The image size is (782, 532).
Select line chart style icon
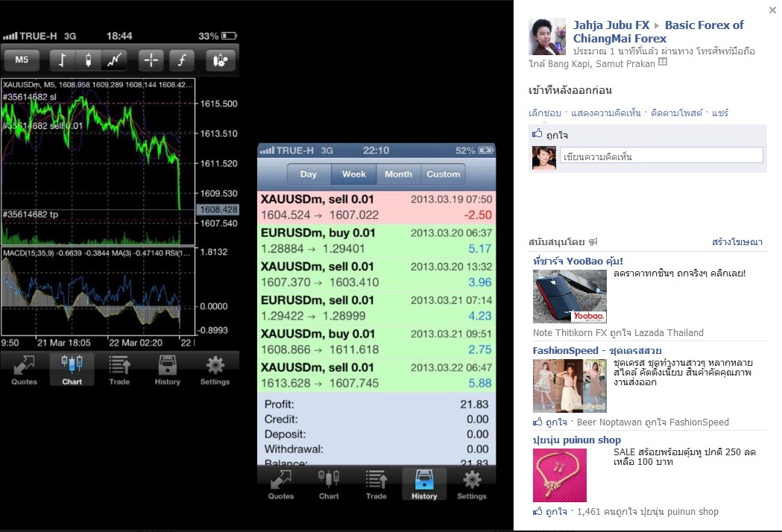pyautogui.click(x=114, y=60)
